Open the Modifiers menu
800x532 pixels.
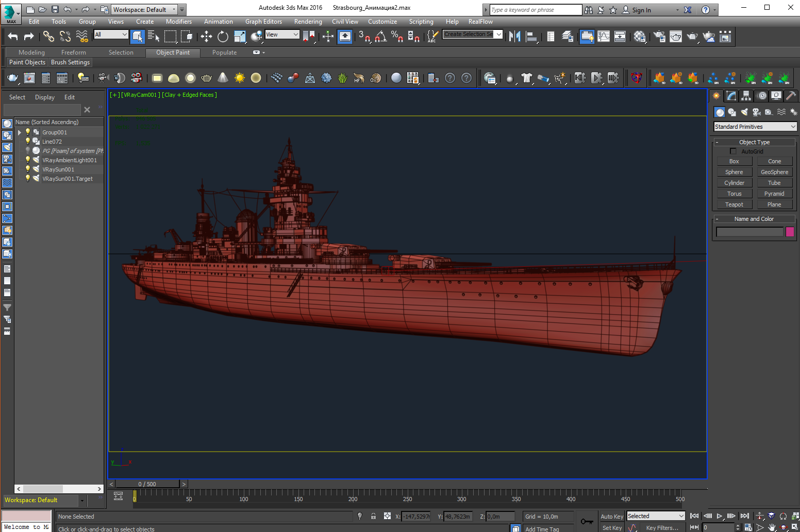click(179, 22)
